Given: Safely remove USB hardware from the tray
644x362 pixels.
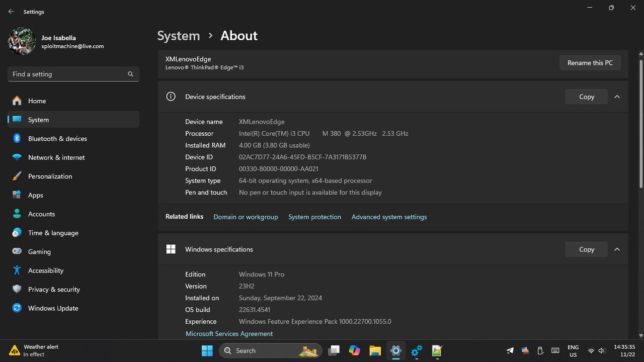Looking at the screenshot, I should [540, 350].
